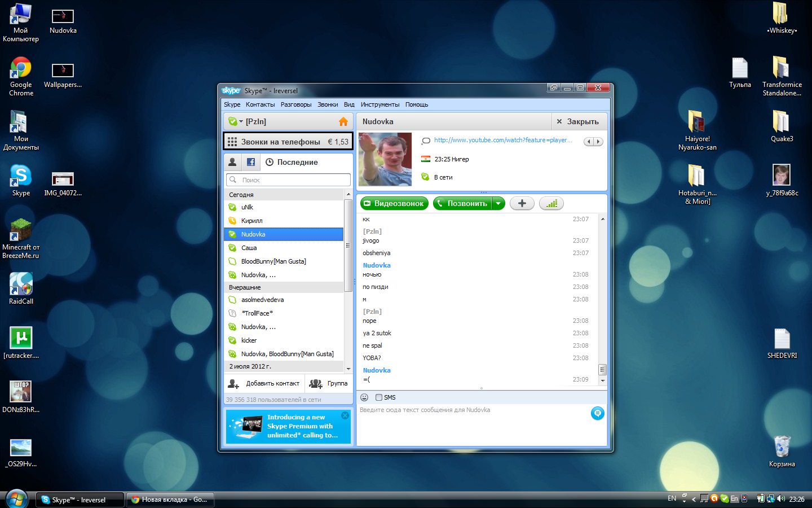Open the Помощь menu
Viewport: 812px width, 508px height.
[x=417, y=104]
